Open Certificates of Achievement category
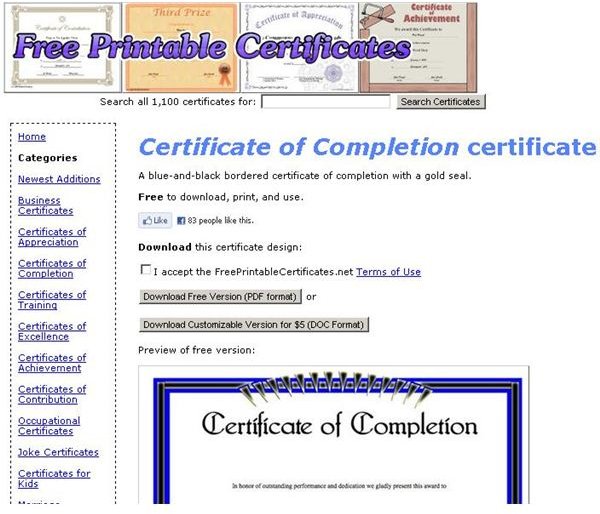The width and height of the screenshot is (600, 514). coord(52,363)
